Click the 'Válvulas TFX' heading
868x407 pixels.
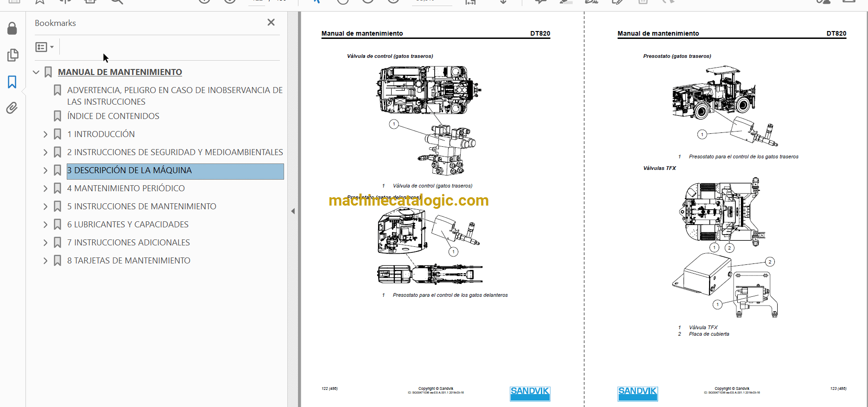tap(659, 168)
